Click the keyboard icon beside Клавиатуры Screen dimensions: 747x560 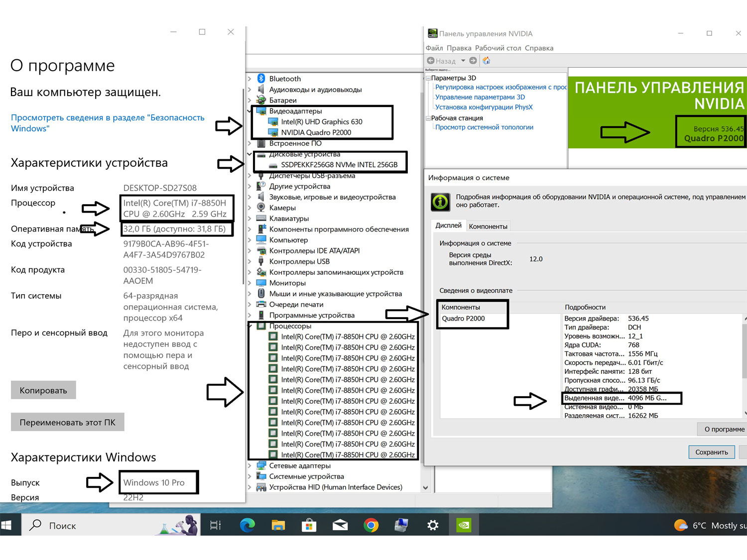pyautogui.click(x=261, y=218)
